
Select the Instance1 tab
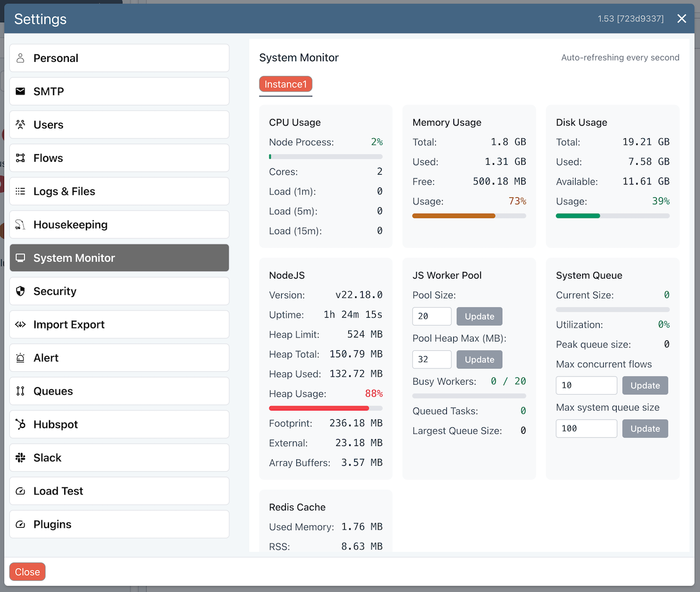pyautogui.click(x=286, y=85)
